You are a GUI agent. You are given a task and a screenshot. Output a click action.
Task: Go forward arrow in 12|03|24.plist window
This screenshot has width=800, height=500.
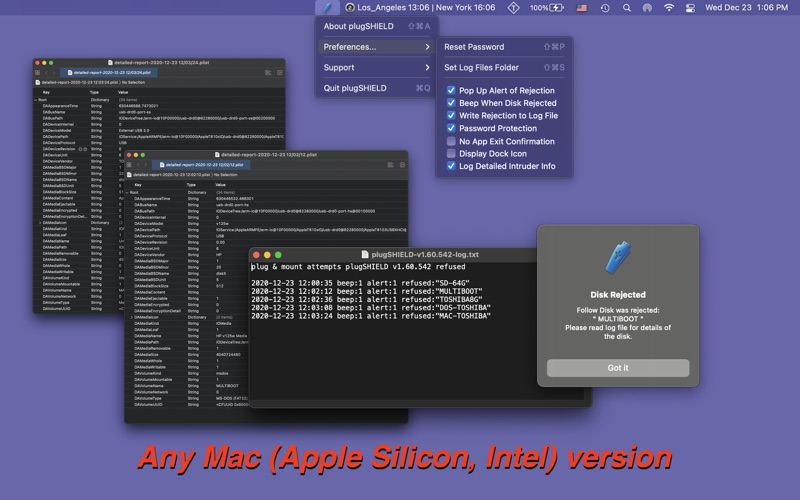click(54, 72)
